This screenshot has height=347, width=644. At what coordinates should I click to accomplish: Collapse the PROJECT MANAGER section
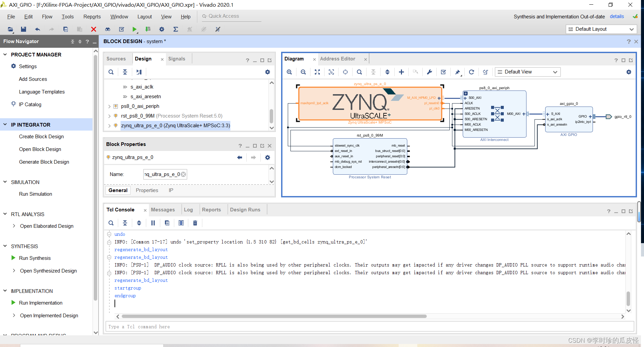[5, 54]
